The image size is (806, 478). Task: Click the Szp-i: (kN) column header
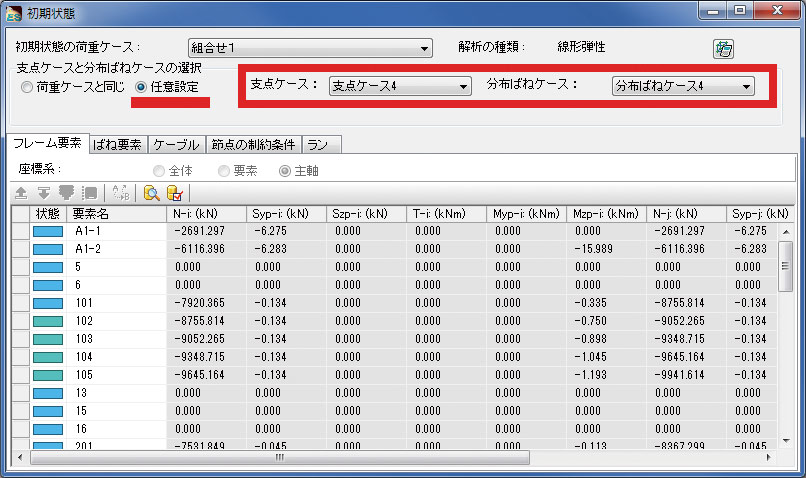366,214
